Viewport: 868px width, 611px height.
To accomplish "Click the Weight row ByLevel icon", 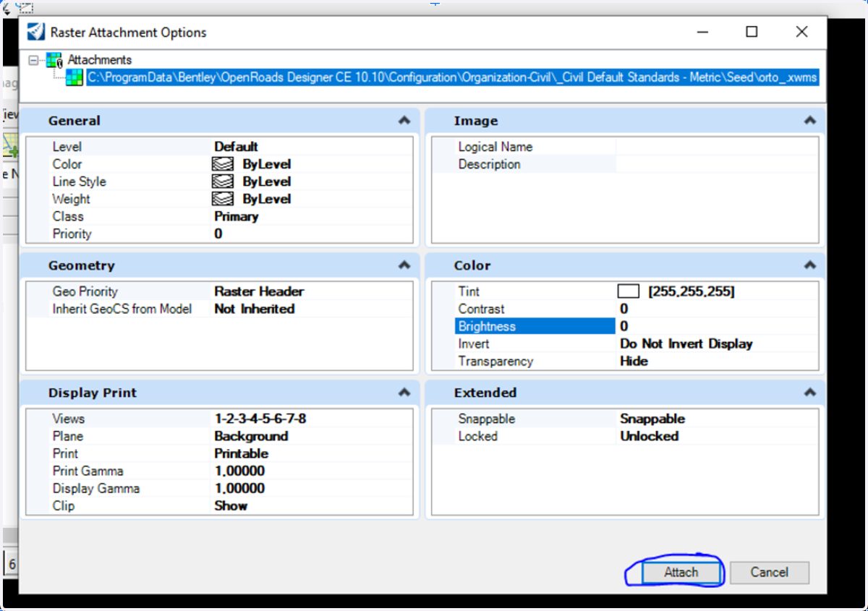I will (222, 199).
